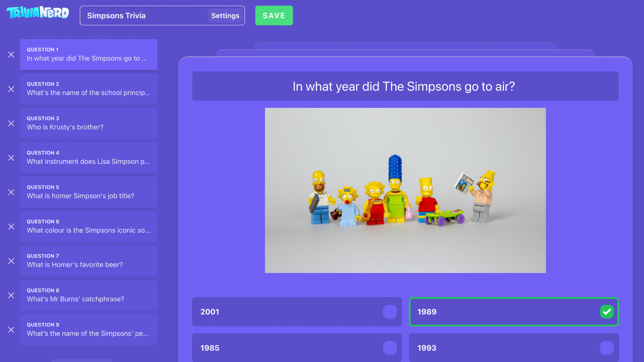Save the Simpsons Trivia quiz
Viewport: 644px width, 362px height.
coord(273,15)
